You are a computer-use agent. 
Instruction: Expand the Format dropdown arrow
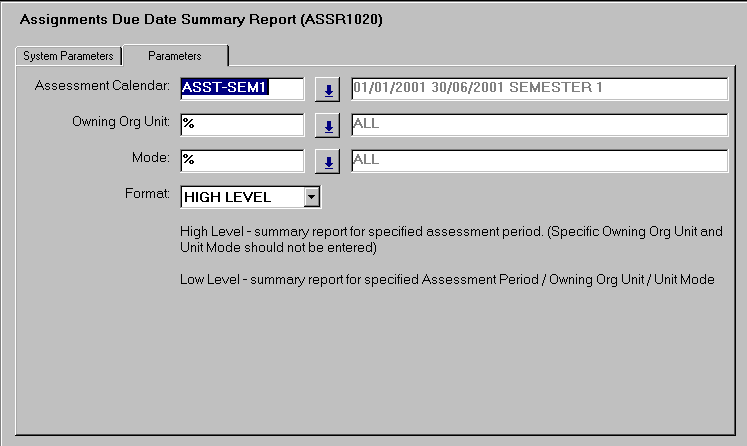pos(311,197)
